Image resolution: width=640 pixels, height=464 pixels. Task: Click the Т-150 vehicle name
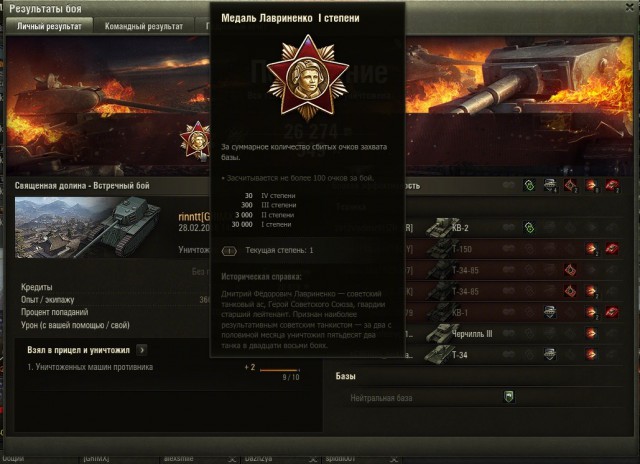click(x=462, y=249)
